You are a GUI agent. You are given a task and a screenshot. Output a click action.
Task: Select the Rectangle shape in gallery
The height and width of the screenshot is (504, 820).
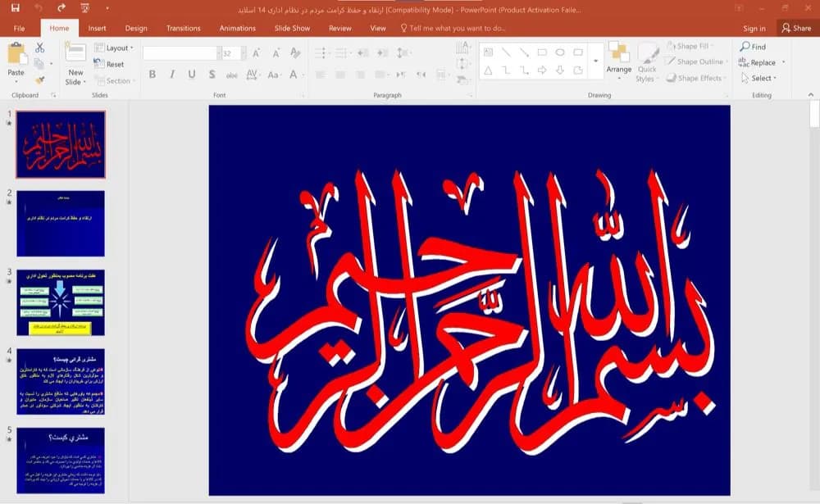tap(542, 52)
